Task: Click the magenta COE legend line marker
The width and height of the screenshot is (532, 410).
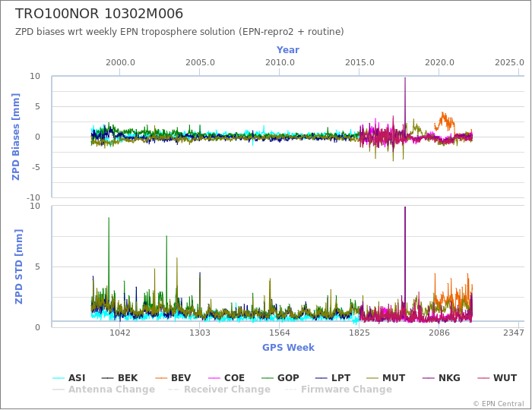Action: 214,378
